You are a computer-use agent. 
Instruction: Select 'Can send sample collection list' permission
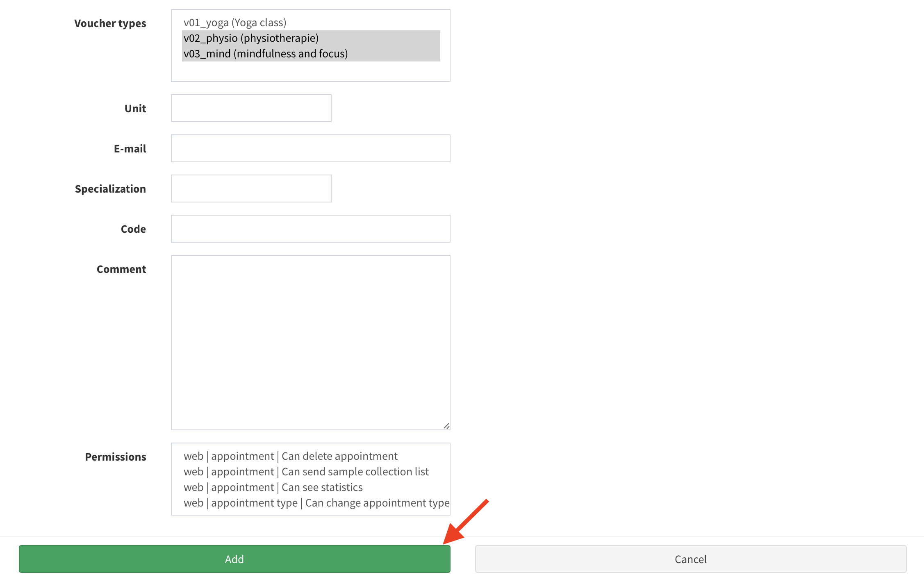306,472
